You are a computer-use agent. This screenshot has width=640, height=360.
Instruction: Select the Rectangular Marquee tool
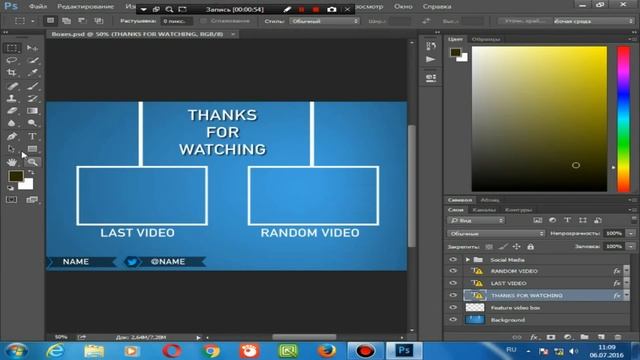[12, 48]
